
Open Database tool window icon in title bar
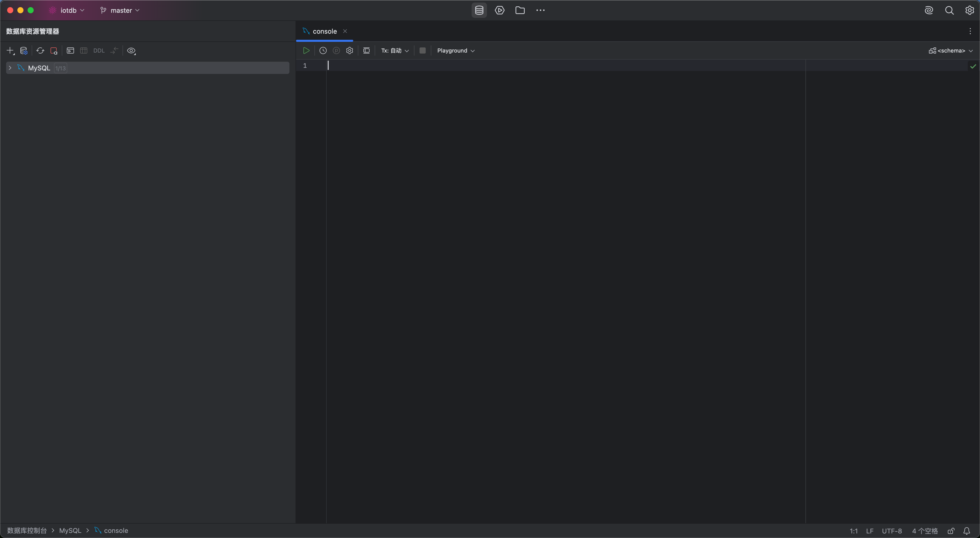(479, 10)
